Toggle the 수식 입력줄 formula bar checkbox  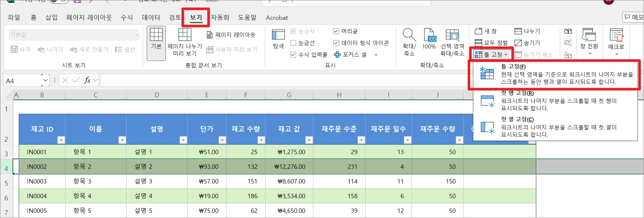(x=293, y=55)
